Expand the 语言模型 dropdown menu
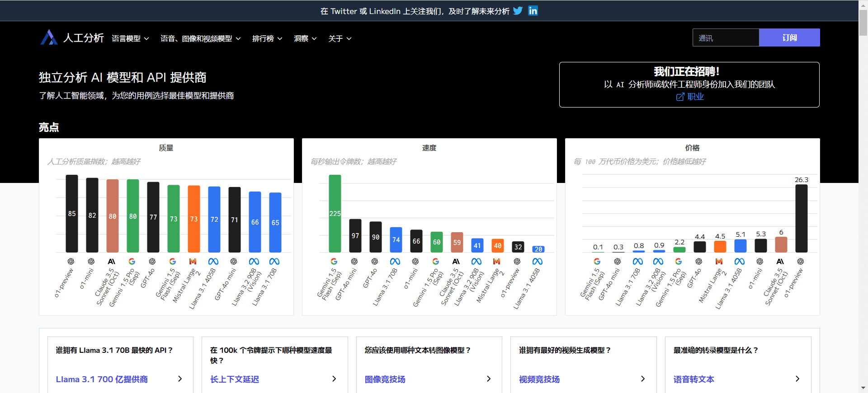Viewport: 868px width, 393px height. point(130,39)
